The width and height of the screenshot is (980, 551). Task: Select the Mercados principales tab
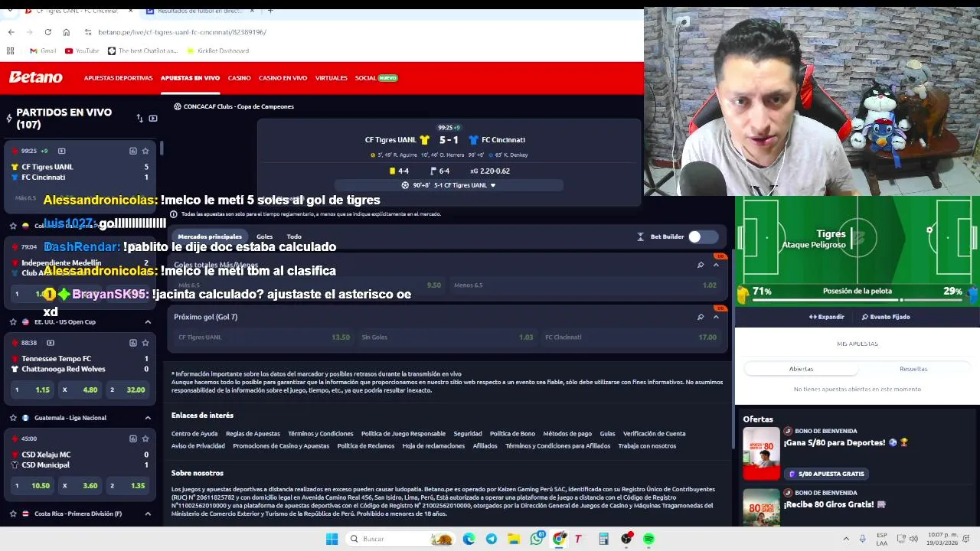209,236
